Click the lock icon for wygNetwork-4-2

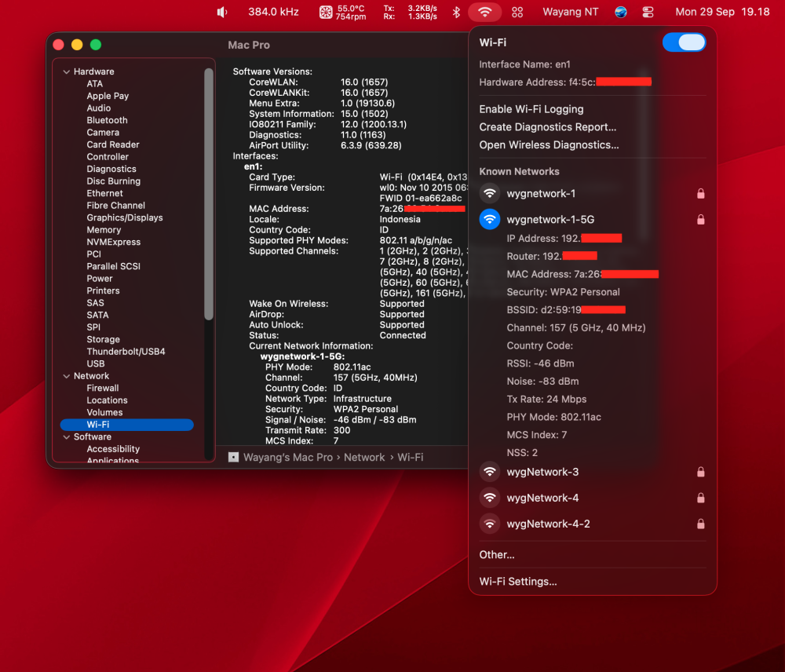(x=701, y=524)
